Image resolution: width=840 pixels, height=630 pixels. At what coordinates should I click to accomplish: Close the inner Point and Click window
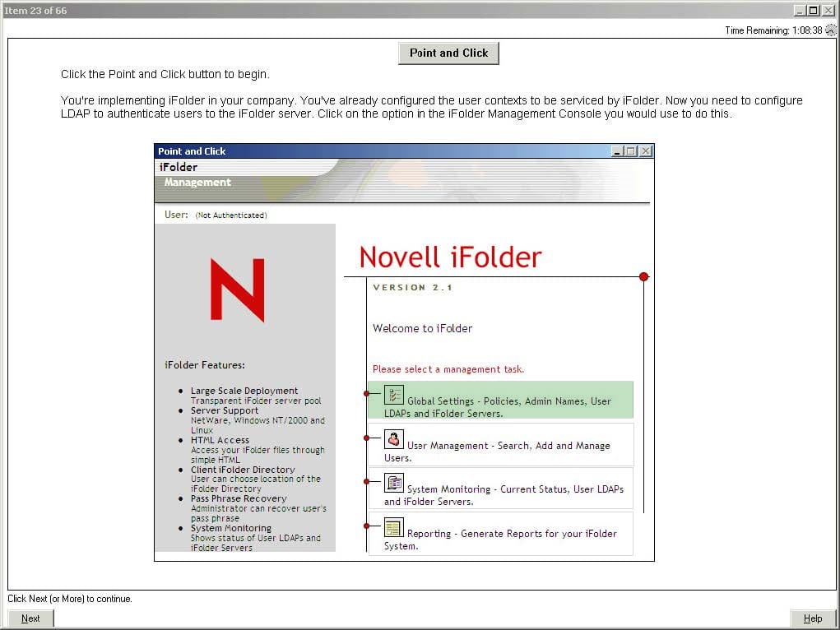646,151
